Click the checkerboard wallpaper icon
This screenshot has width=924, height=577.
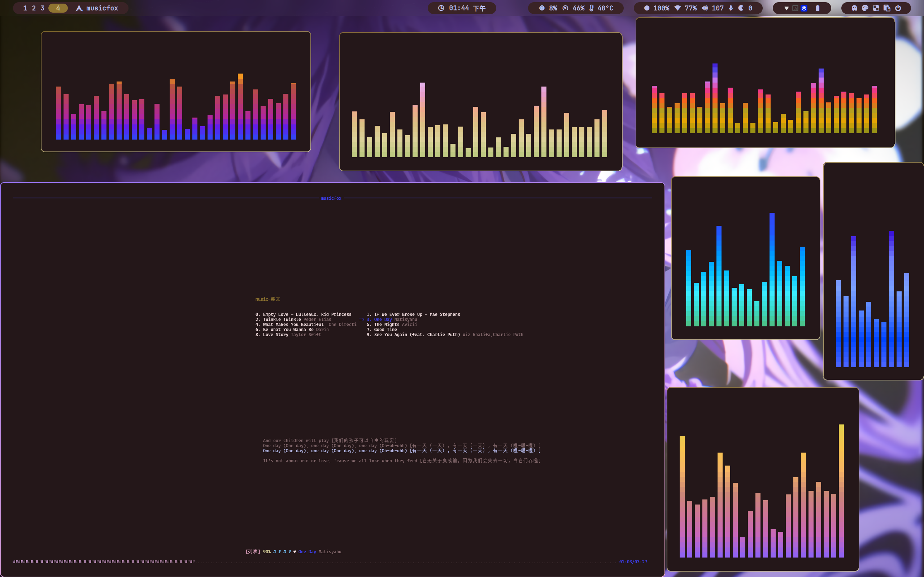pyautogui.click(x=876, y=8)
